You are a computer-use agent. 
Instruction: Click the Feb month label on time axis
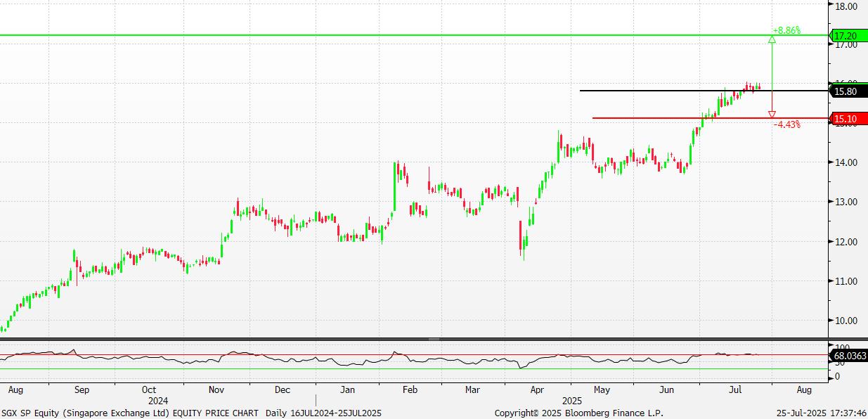tap(410, 389)
